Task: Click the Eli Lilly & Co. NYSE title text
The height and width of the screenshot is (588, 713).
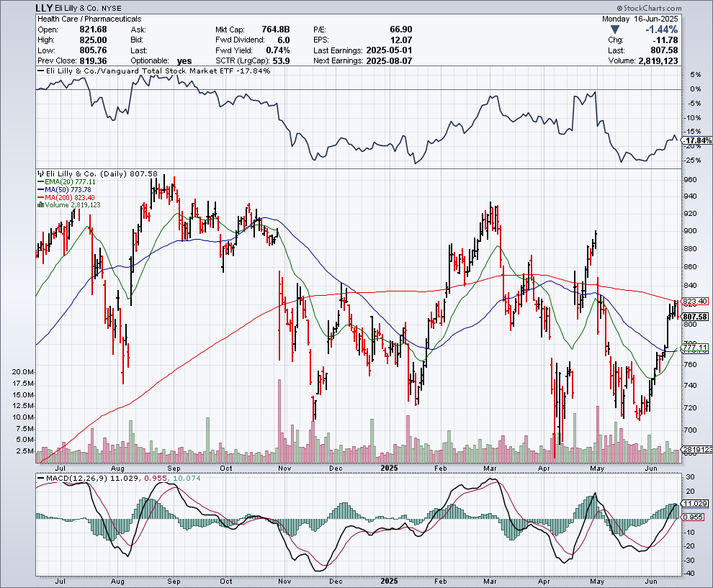Action: click(88, 8)
